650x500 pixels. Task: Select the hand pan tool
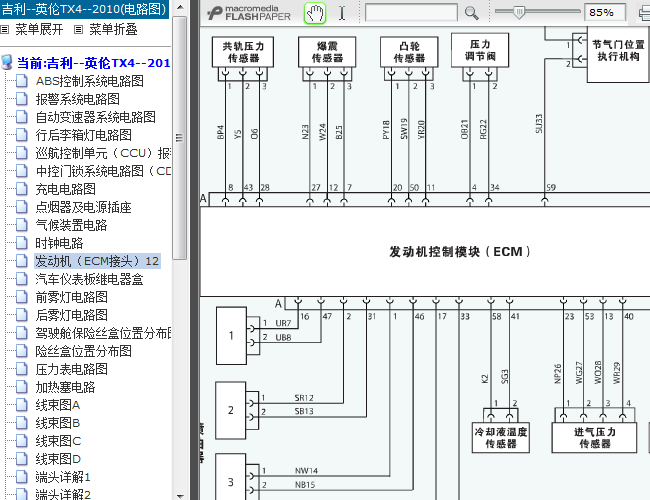[x=315, y=13]
